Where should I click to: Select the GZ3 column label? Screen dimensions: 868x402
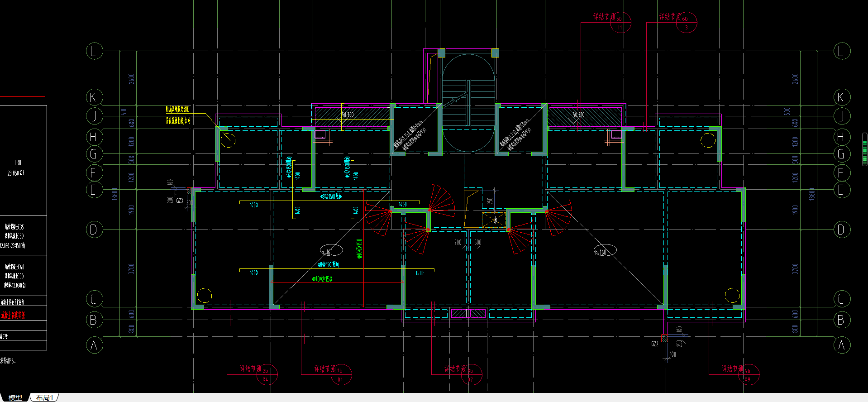pyautogui.click(x=180, y=201)
